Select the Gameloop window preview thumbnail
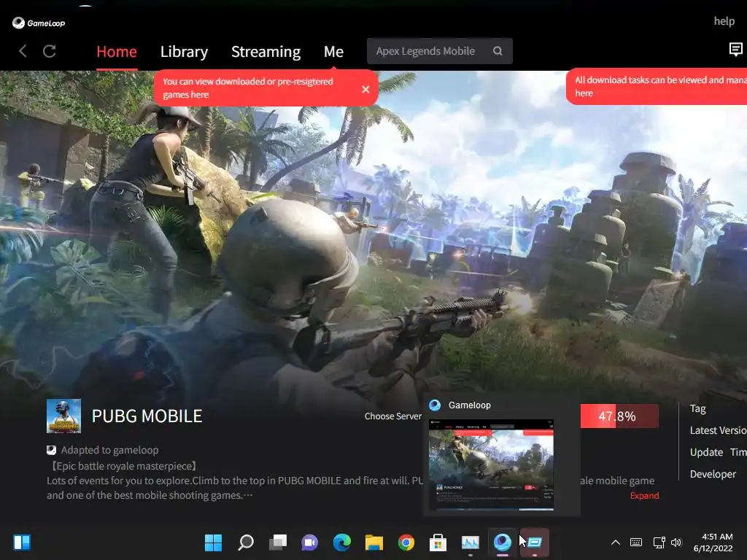 point(491,464)
